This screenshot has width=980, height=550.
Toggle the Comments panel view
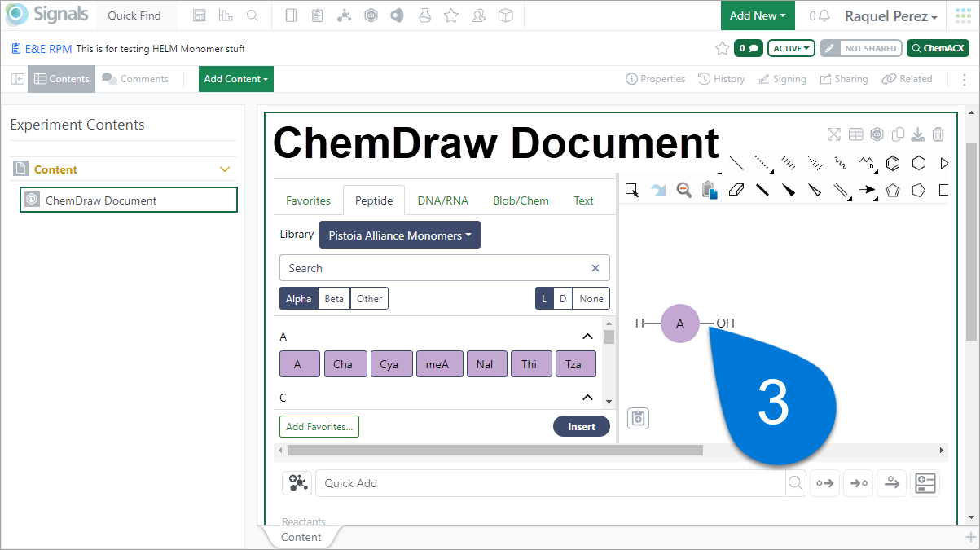(x=135, y=79)
